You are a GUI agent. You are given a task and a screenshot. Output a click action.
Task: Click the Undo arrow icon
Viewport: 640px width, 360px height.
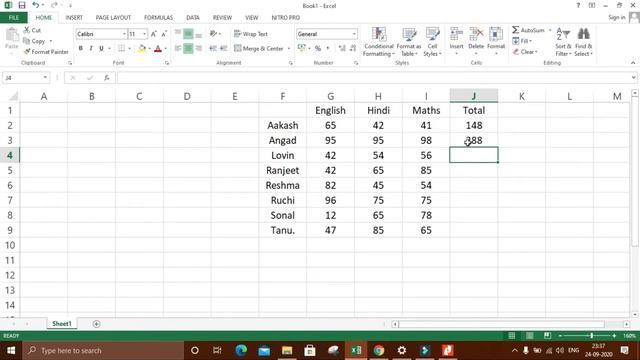click(x=36, y=5)
